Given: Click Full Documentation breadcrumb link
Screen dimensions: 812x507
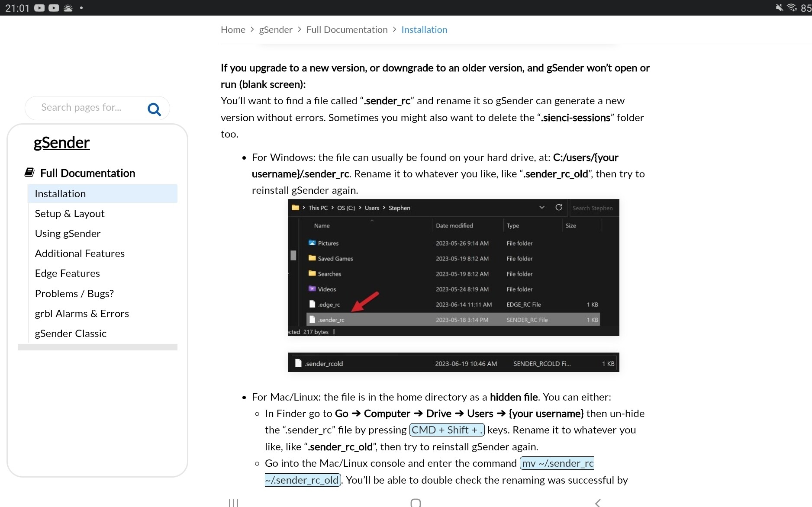Looking at the screenshot, I should (x=347, y=30).
